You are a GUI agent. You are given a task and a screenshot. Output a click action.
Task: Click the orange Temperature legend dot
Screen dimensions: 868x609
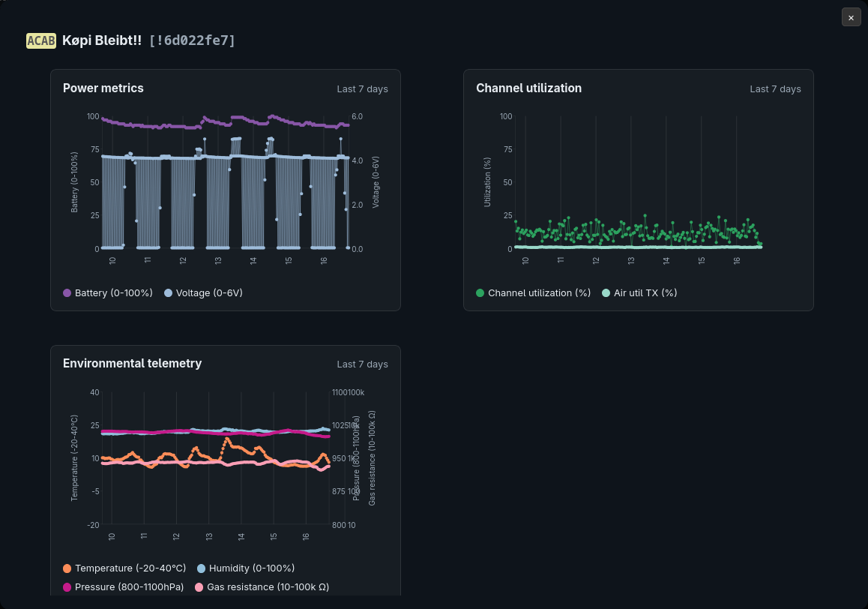click(x=67, y=568)
